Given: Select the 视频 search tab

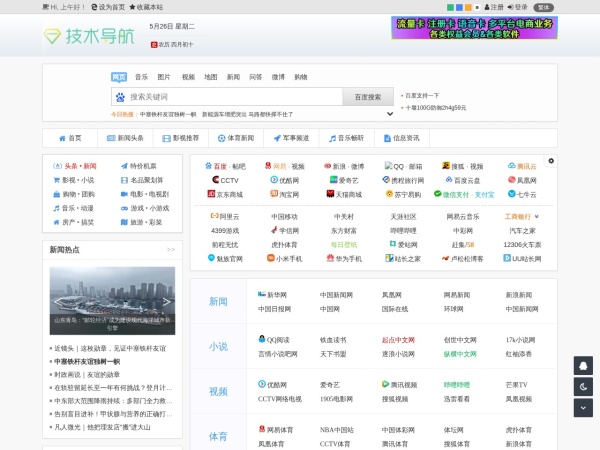Looking at the screenshot, I should click(x=188, y=77).
